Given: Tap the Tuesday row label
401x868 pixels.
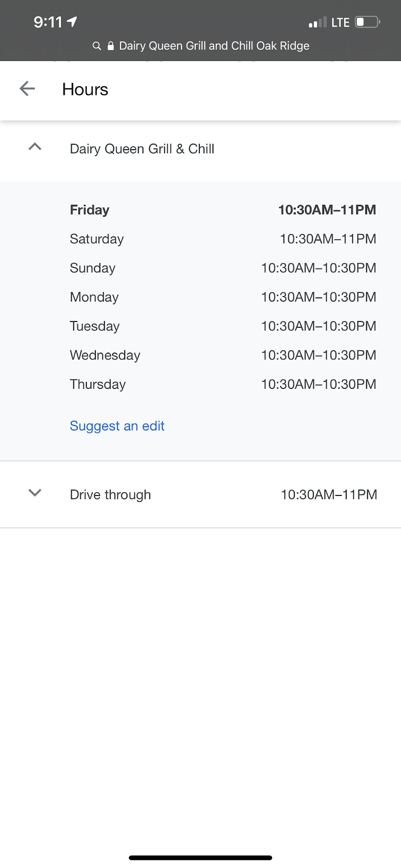Looking at the screenshot, I should [95, 326].
